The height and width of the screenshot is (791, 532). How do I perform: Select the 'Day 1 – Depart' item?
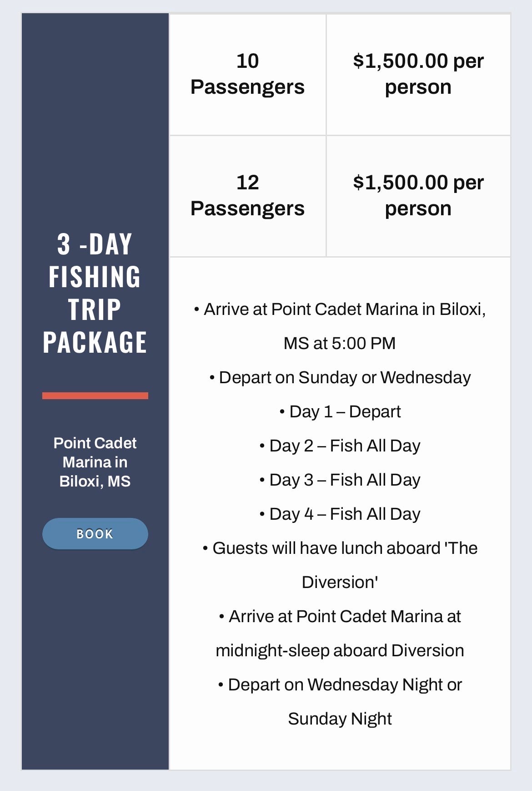[x=340, y=411]
